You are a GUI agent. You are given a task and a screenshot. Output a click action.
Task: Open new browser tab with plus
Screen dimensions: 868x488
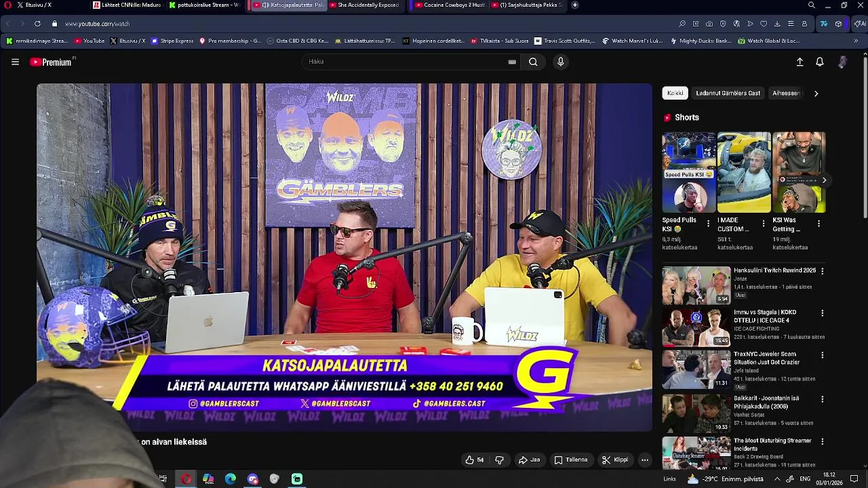[575, 5]
